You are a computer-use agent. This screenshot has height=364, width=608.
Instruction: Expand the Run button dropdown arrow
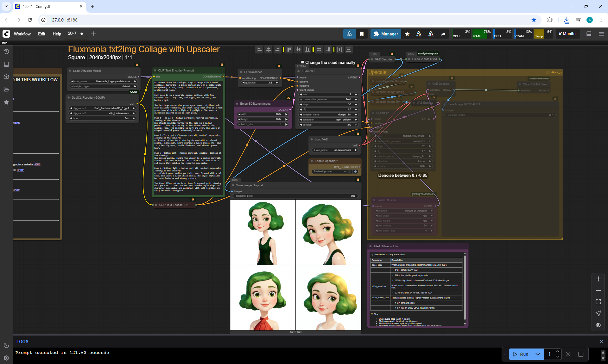538,354
